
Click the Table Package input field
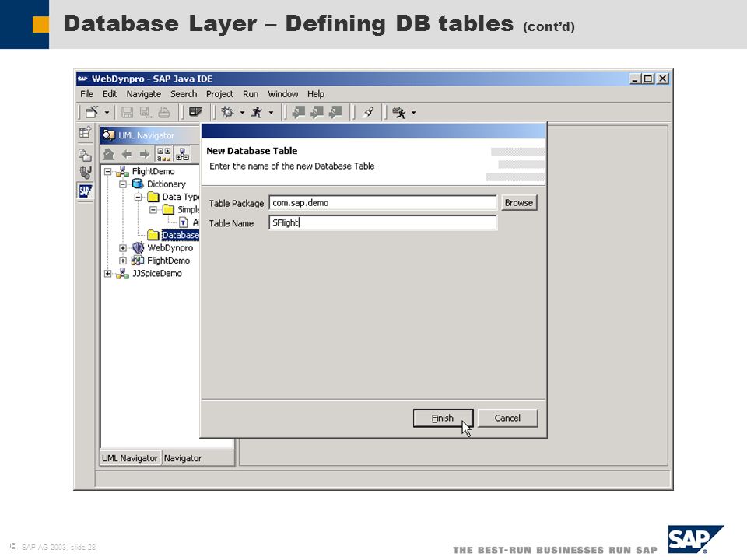[383, 203]
